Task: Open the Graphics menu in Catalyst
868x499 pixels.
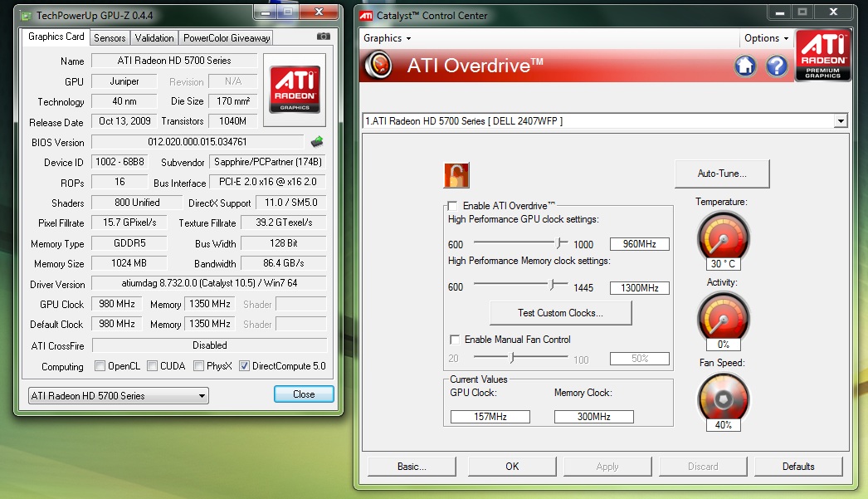Action: tap(387, 38)
